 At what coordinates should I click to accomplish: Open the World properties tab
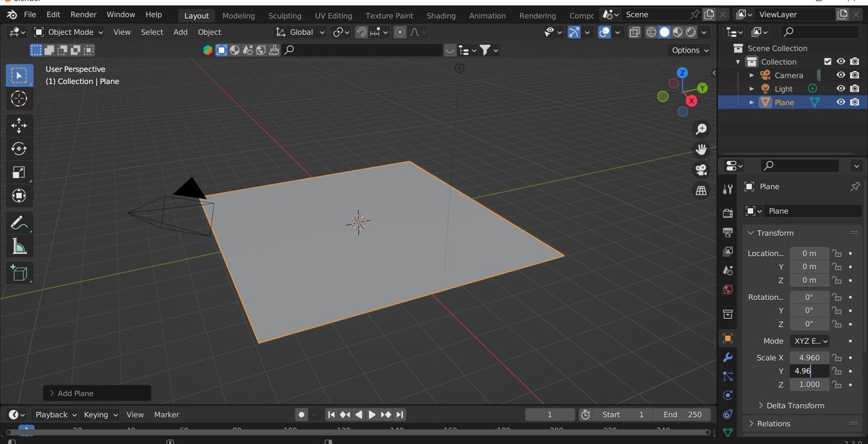point(728,289)
